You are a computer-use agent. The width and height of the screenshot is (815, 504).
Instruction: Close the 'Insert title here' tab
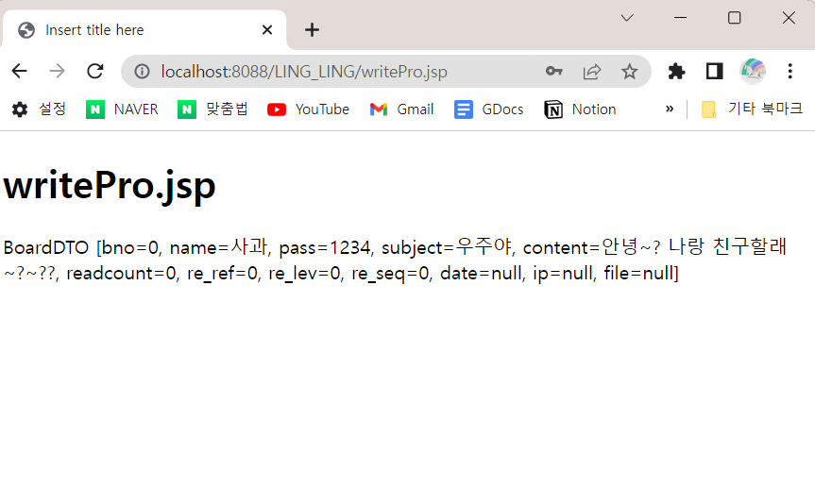267,29
